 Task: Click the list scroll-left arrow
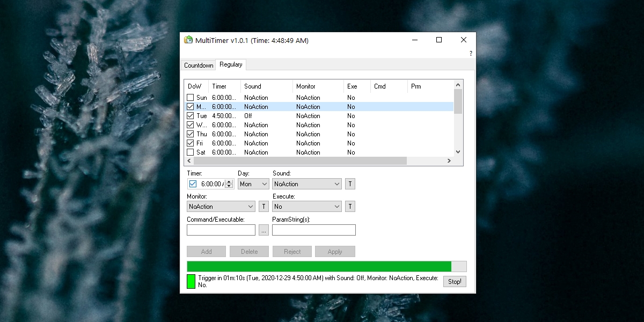pyautogui.click(x=189, y=161)
